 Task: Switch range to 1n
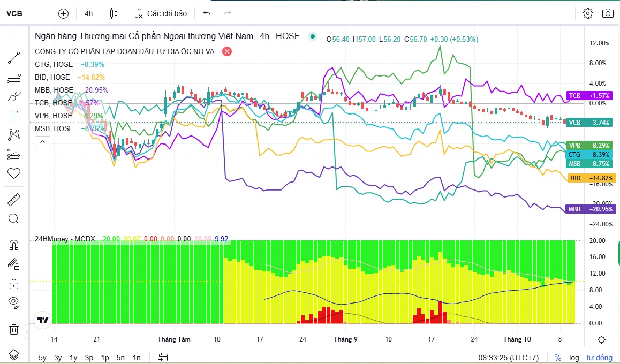[x=137, y=358]
